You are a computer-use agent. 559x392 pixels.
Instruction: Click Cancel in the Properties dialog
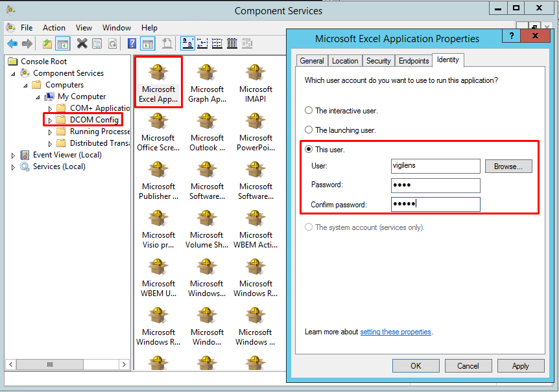tap(468, 365)
